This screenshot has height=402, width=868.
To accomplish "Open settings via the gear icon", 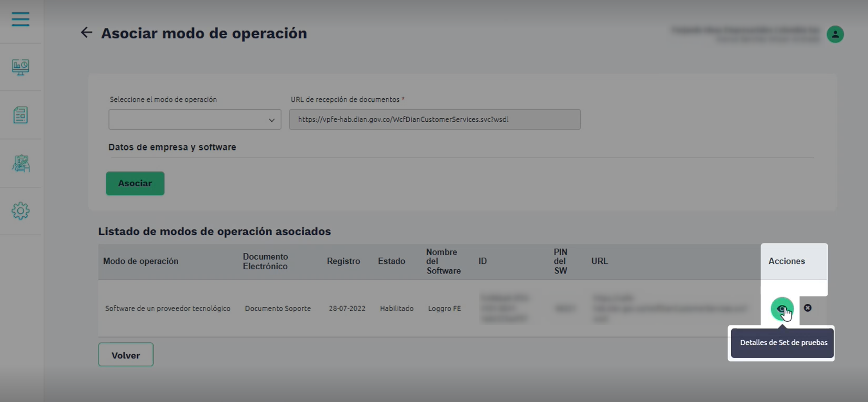I will pyautogui.click(x=20, y=211).
